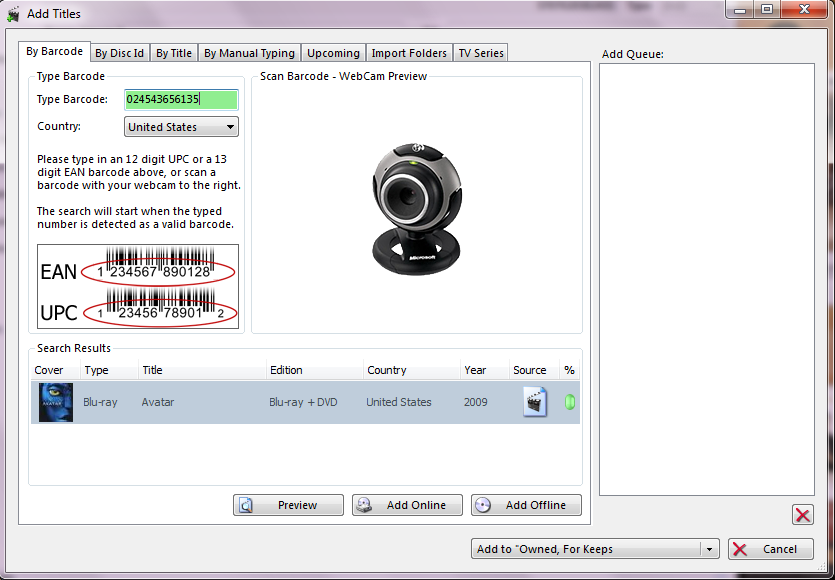Click the movie clapper source icon
The image size is (835, 580).
(x=535, y=402)
